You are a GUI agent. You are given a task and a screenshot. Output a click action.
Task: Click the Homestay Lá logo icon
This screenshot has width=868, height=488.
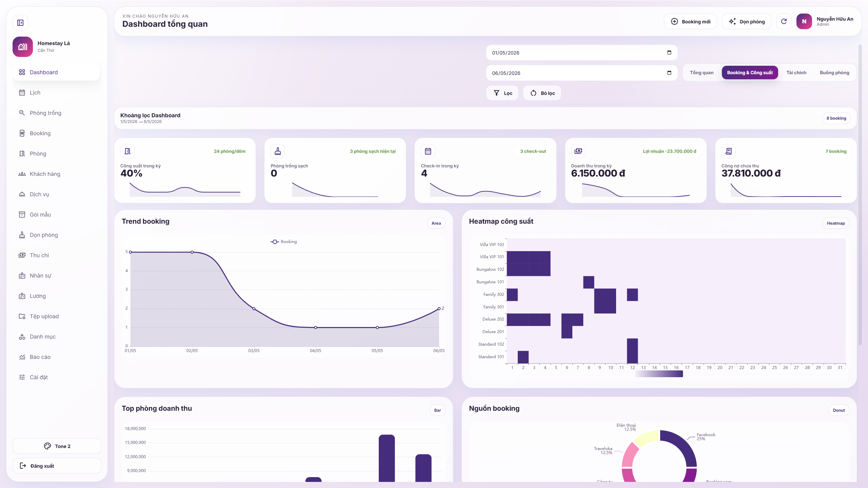coord(23,47)
